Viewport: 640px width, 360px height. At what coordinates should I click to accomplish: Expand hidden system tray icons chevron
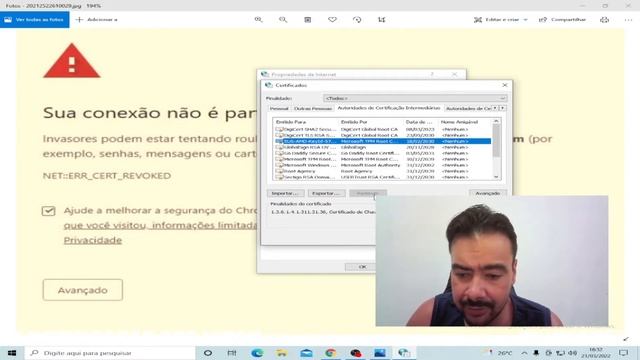[x=524, y=353]
